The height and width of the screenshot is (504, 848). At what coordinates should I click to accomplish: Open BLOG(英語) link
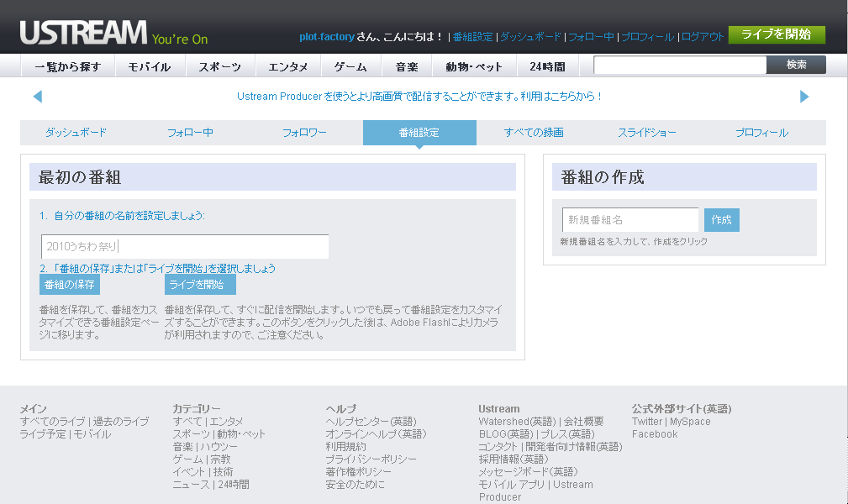click(506, 434)
